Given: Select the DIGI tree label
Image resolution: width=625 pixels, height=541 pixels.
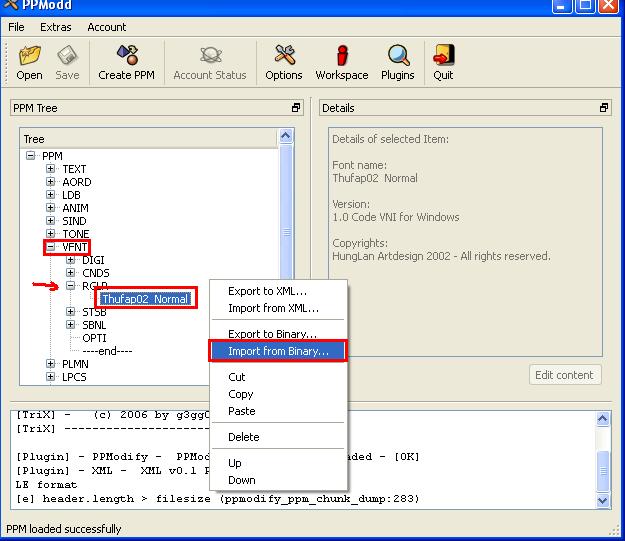Looking at the screenshot, I should 93,260.
